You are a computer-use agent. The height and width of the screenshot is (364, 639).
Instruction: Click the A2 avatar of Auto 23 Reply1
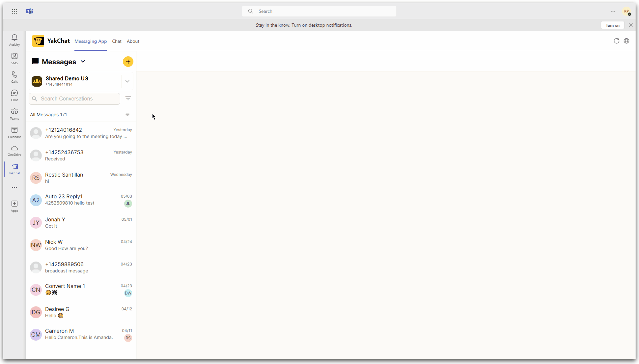36,200
